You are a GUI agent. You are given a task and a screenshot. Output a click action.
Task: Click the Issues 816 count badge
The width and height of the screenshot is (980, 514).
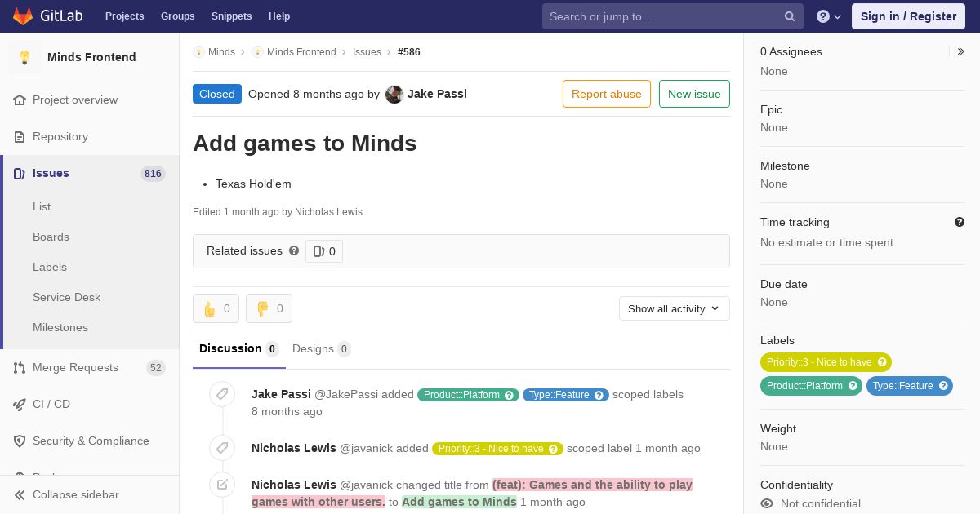[x=153, y=174]
